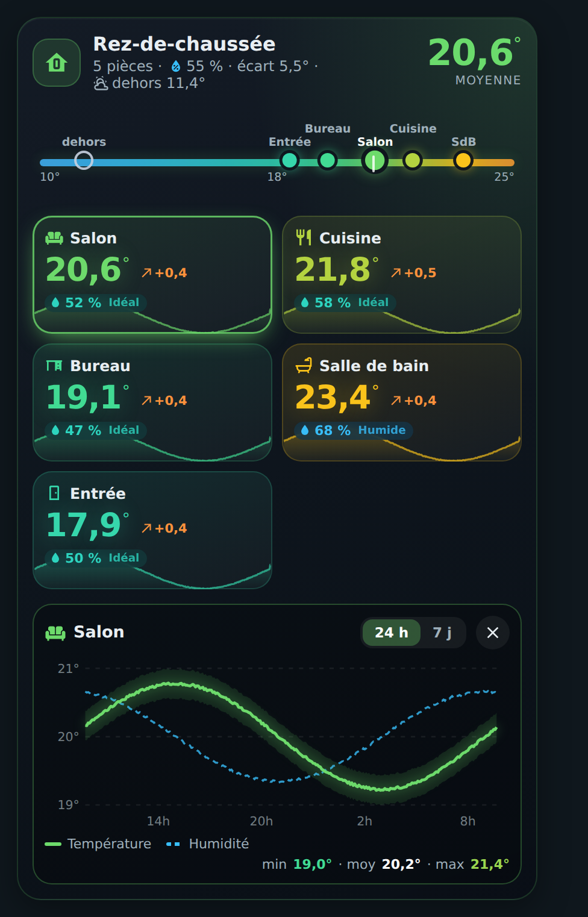
Task: Click the trend arrow on the Salle de bain card
Action: coord(396,401)
